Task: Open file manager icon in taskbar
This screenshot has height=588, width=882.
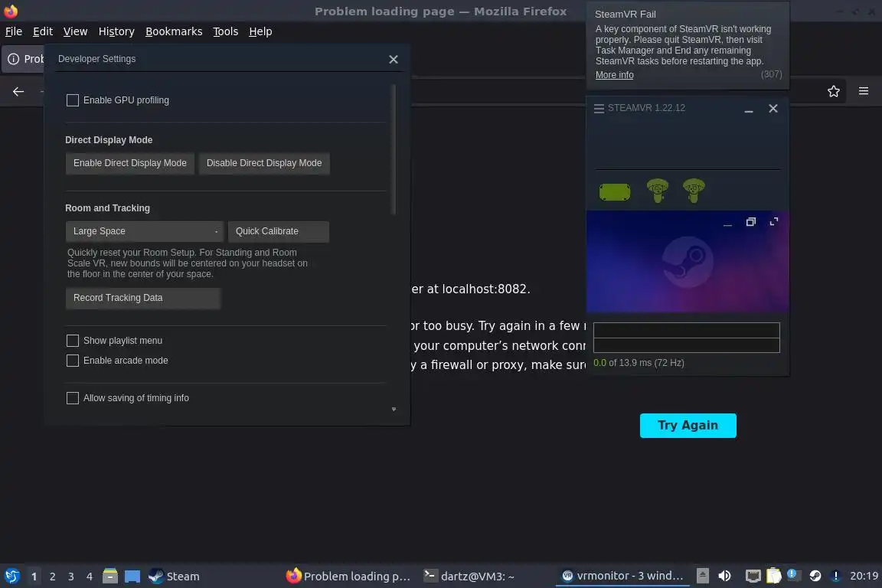Action: 110,577
